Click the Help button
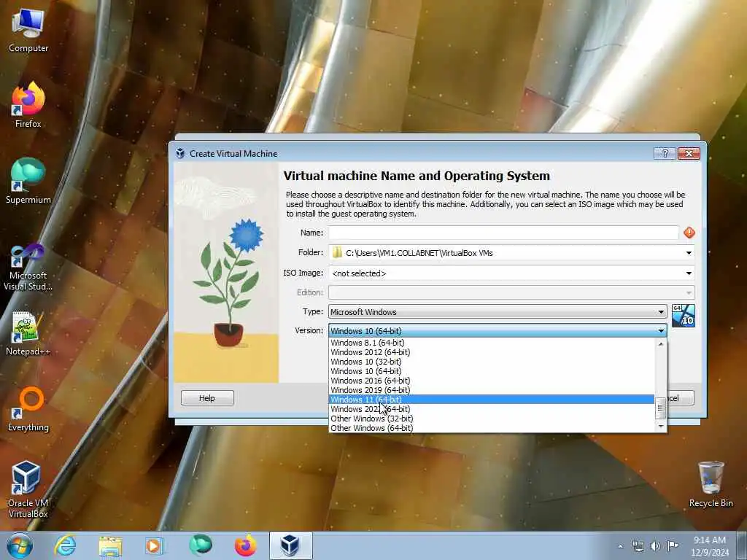 point(207,398)
